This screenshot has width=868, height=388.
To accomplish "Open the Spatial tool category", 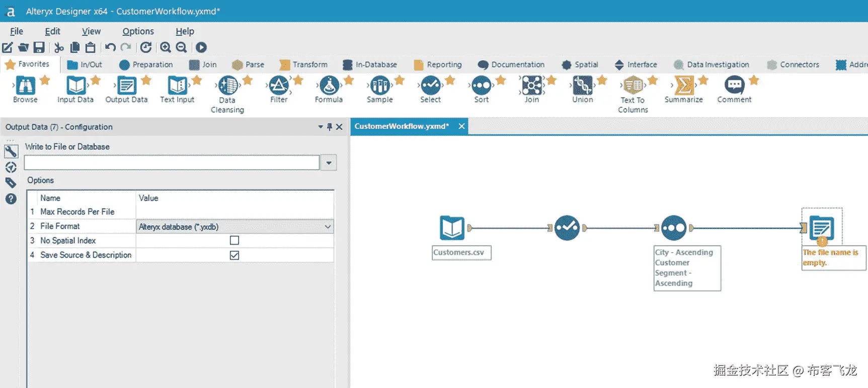I will point(580,64).
